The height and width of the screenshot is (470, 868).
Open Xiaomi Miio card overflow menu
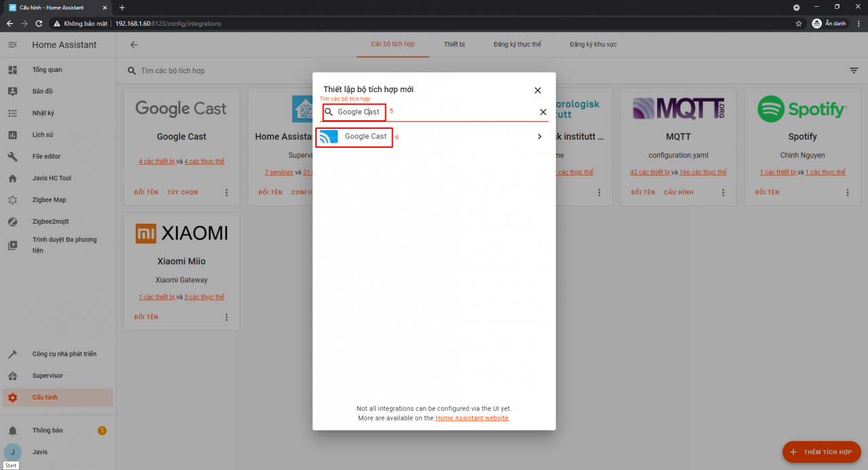[x=226, y=317]
